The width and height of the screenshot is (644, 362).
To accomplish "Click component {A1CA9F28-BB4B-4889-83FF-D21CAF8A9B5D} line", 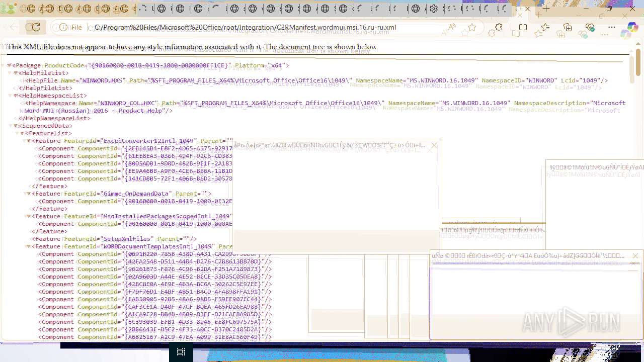I will pyautogui.click(x=155, y=314).
